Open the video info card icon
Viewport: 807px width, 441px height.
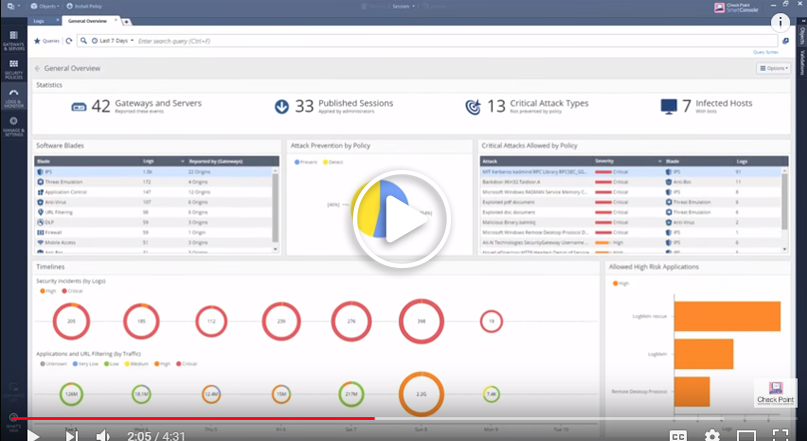[780, 23]
